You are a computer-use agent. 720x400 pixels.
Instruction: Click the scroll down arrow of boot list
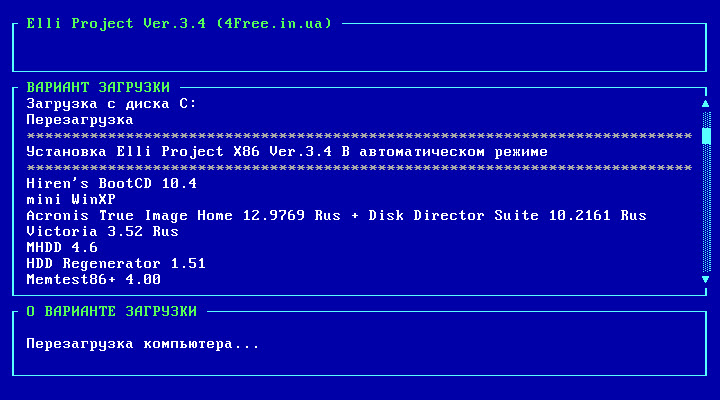tap(706, 279)
